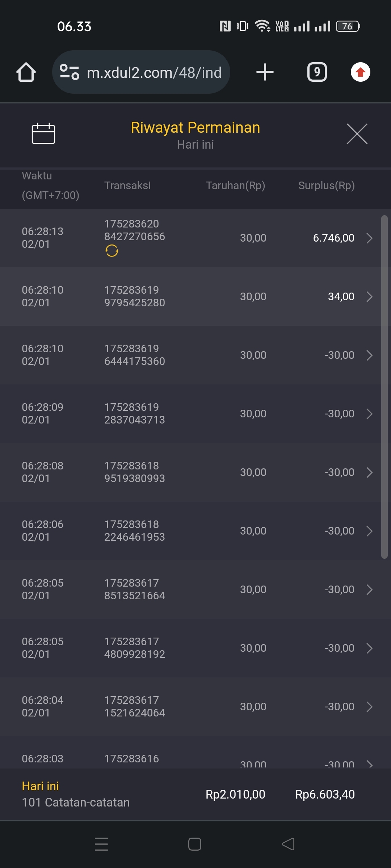Tap Android recent apps menu button
Screen dimensions: 391x868
click(101, 844)
